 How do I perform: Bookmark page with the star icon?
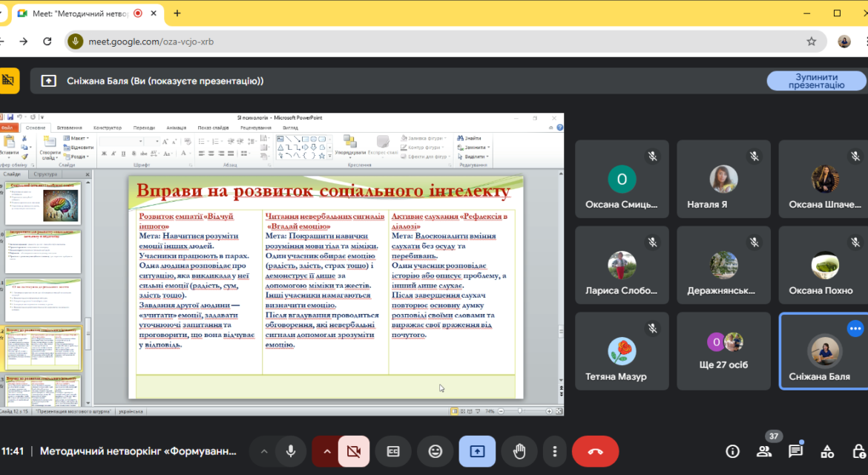pyautogui.click(x=812, y=42)
